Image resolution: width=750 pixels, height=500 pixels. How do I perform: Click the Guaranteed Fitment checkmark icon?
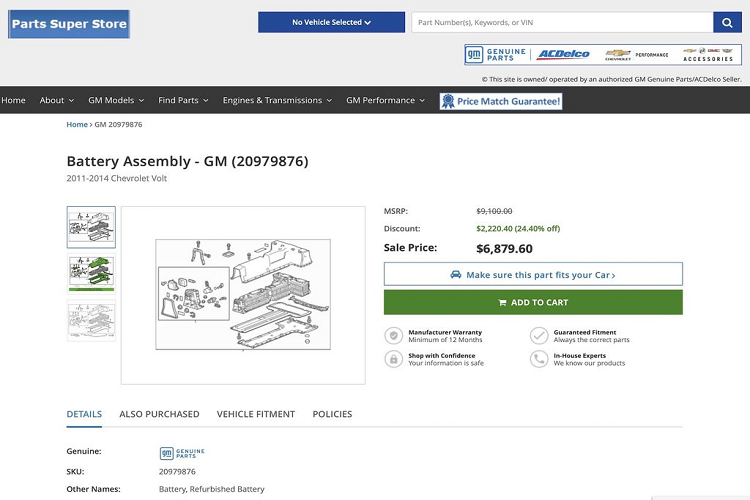pos(539,336)
